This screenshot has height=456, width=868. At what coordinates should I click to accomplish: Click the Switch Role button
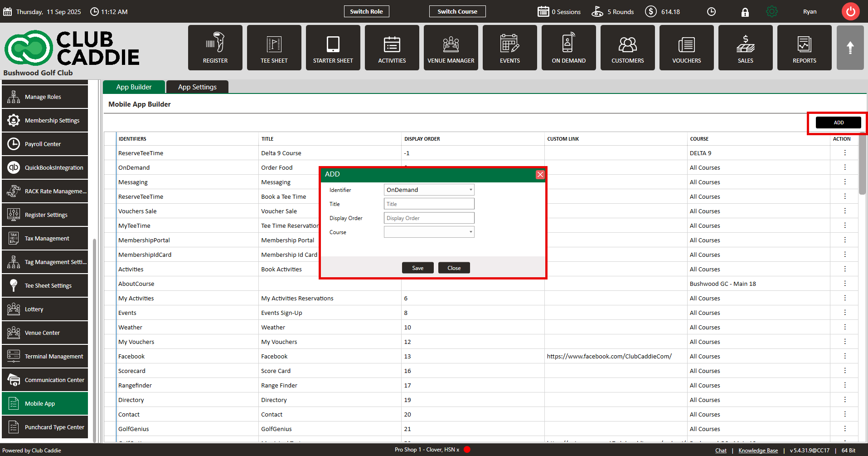point(366,11)
